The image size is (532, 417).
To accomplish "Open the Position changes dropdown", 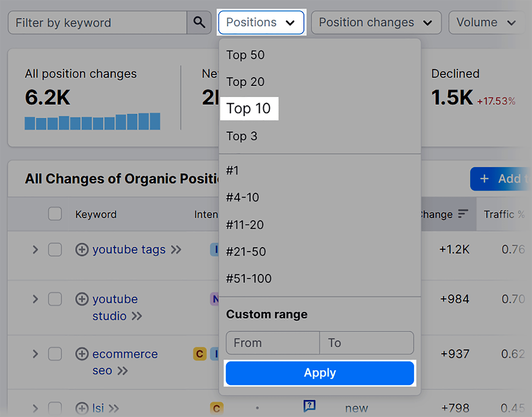I will [376, 23].
